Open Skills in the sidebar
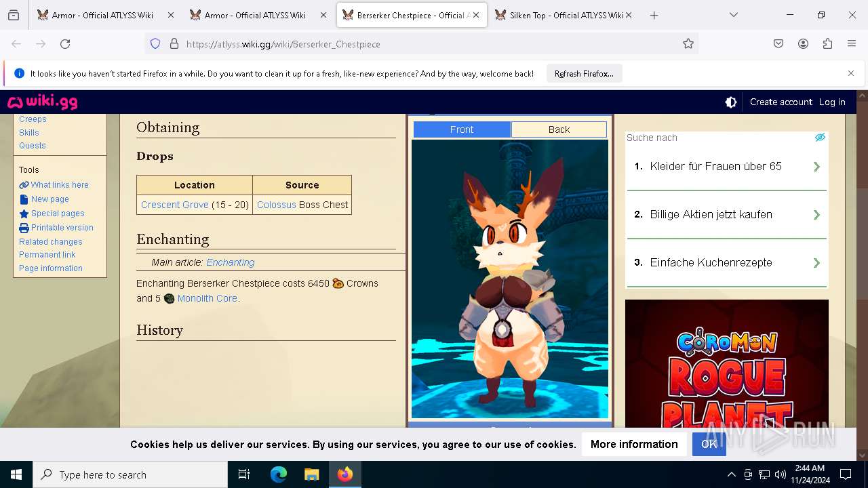 click(29, 133)
